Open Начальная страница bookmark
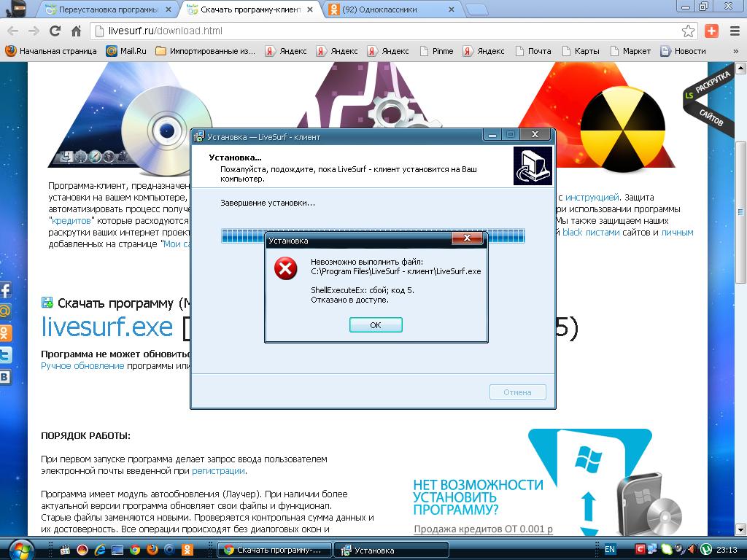 tap(51, 51)
